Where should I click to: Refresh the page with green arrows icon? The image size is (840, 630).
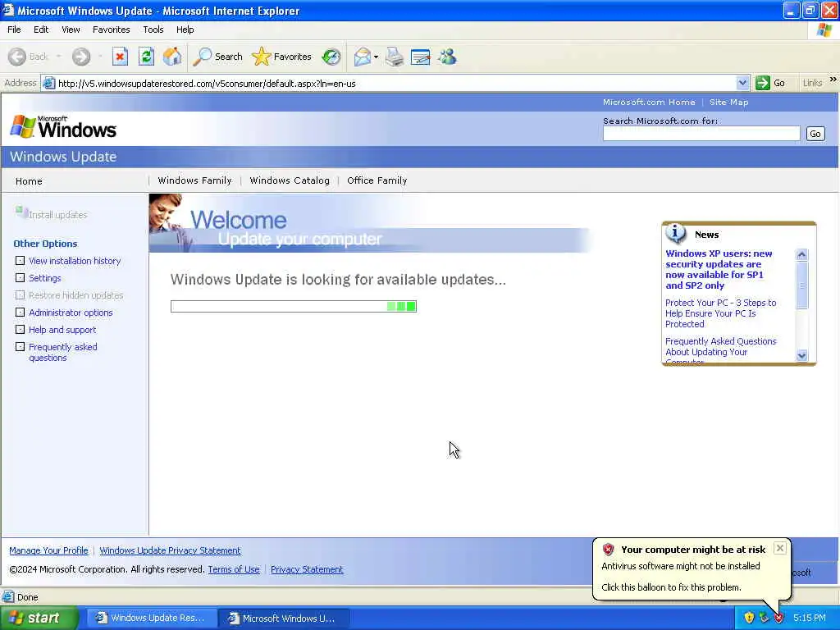tap(146, 57)
